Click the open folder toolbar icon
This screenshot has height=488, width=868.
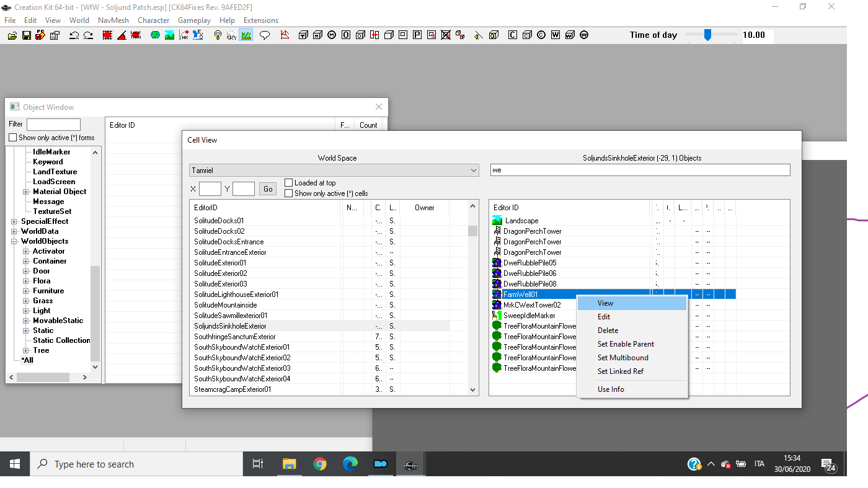[x=12, y=35]
